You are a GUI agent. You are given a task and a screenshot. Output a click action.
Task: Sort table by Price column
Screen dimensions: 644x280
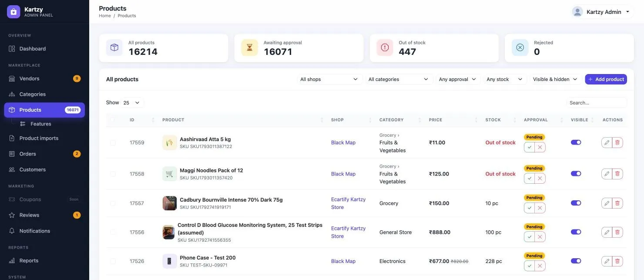pos(453,120)
